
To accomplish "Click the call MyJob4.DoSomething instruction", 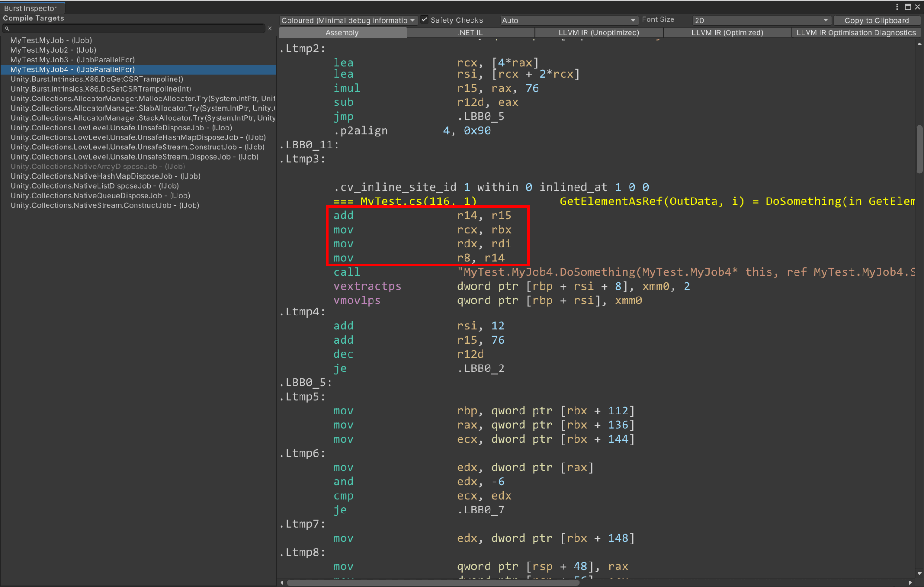I will click(624, 272).
